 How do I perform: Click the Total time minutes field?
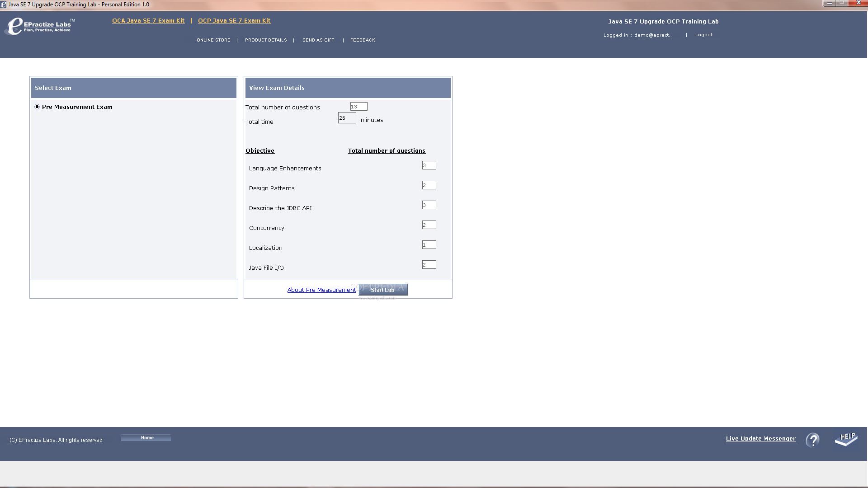(347, 118)
